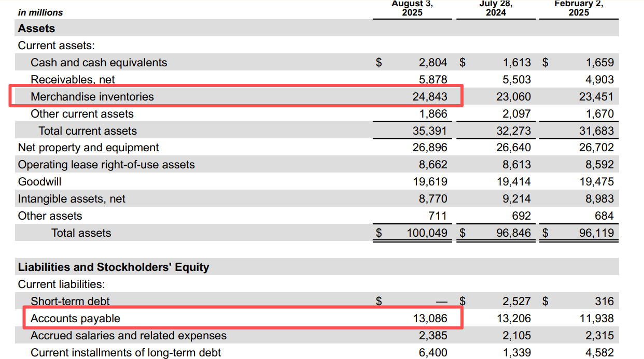
Task: Click the Accrued salaries and related expenses label
Action: pos(129,336)
